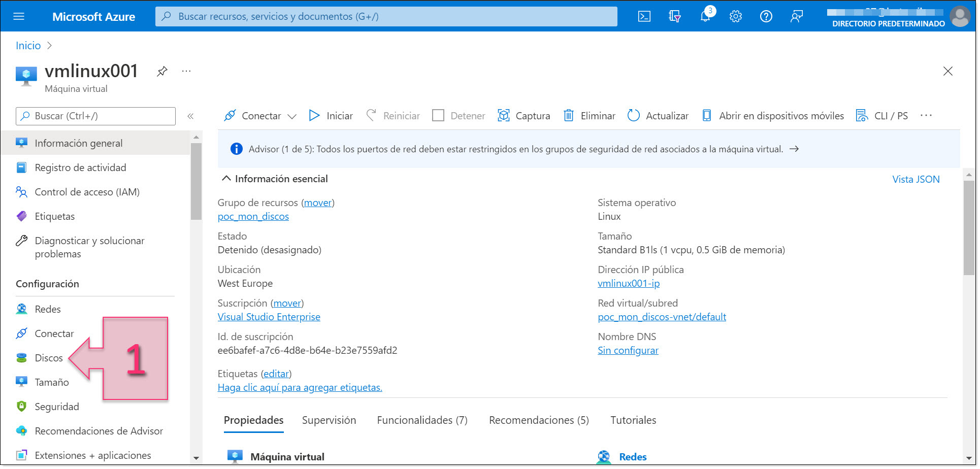Screen dimensions: 980x469
Task: Open Cloud Shell from the top bar
Action: tap(644, 16)
